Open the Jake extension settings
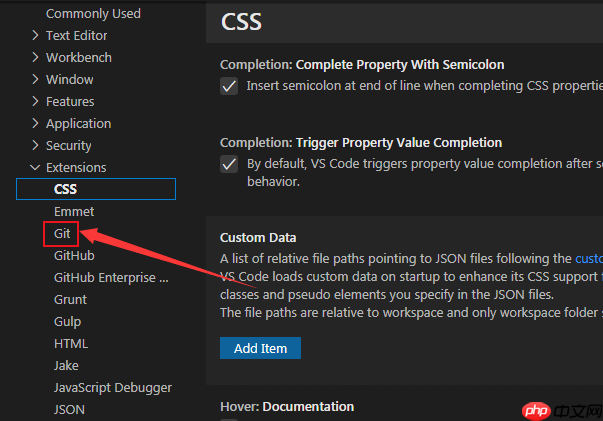Viewport: 603px width, 421px height. point(66,365)
